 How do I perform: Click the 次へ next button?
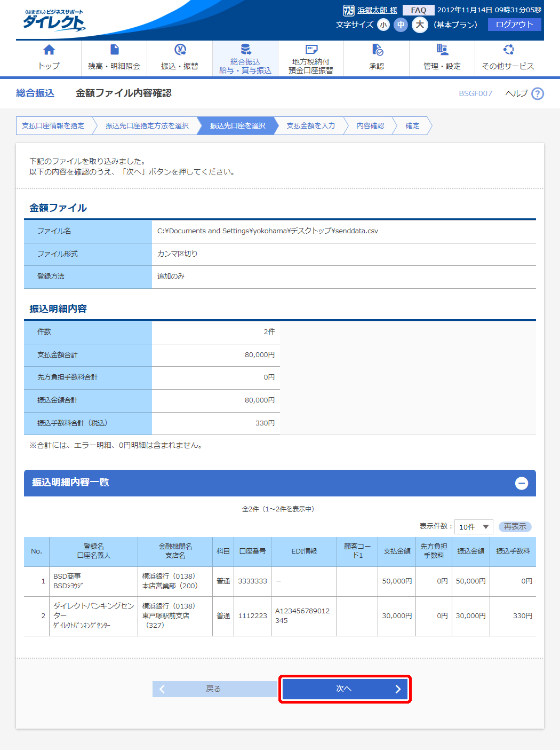pyautogui.click(x=345, y=689)
